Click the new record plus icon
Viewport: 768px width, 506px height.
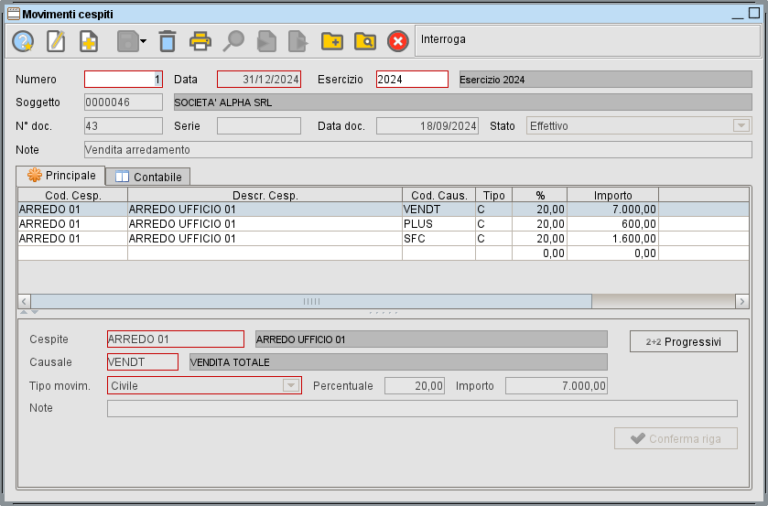pos(89,41)
